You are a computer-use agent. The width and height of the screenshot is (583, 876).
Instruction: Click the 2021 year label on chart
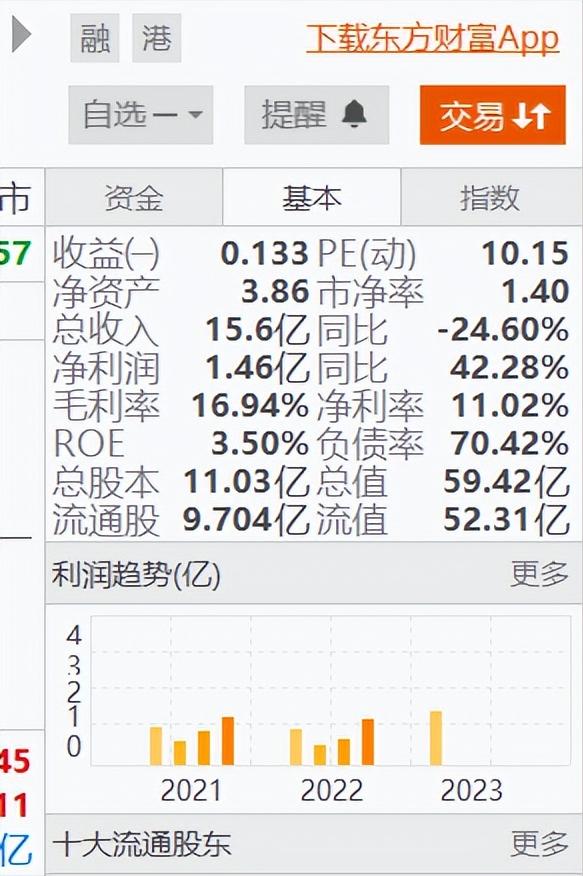coord(191,791)
